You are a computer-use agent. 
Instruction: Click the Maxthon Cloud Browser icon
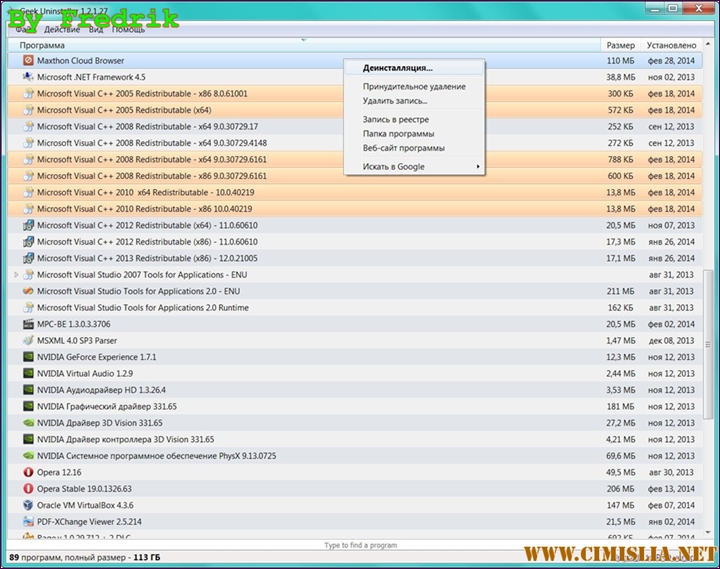pyautogui.click(x=28, y=61)
